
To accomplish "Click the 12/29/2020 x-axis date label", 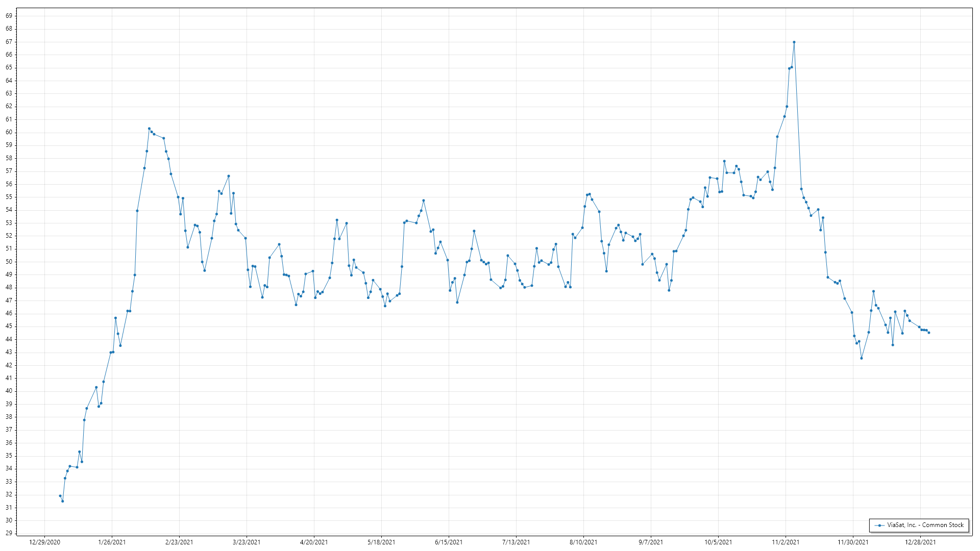I will coord(44,542).
